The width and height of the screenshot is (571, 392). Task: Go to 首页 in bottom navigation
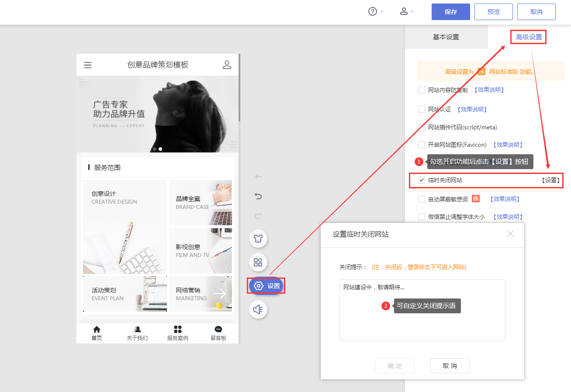[x=97, y=333]
